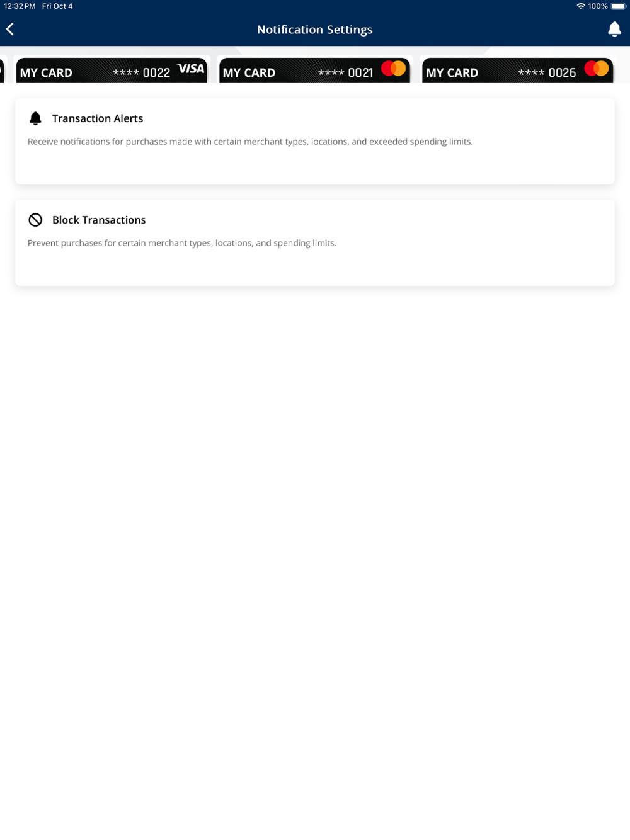Tap the Wi-Fi status icon
Image resolution: width=630 pixels, height=840 pixels.
[581, 6]
